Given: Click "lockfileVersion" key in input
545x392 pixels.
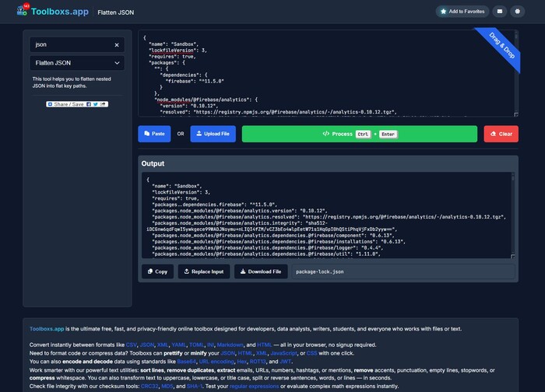Looking at the screenshot, I should (172, 51).
